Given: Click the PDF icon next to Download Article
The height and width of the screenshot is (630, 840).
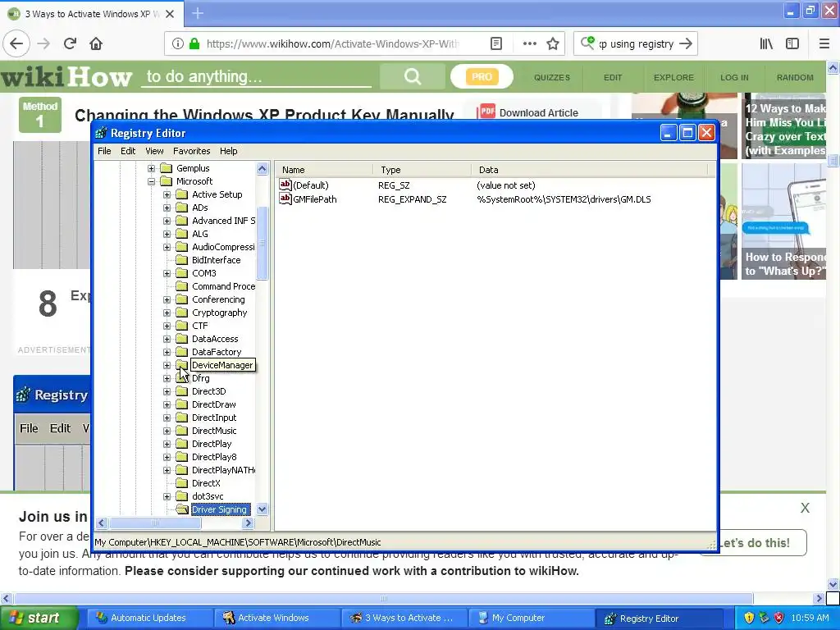Looking at the screenshot, I should pyautogui.click(x=486, y=112).
